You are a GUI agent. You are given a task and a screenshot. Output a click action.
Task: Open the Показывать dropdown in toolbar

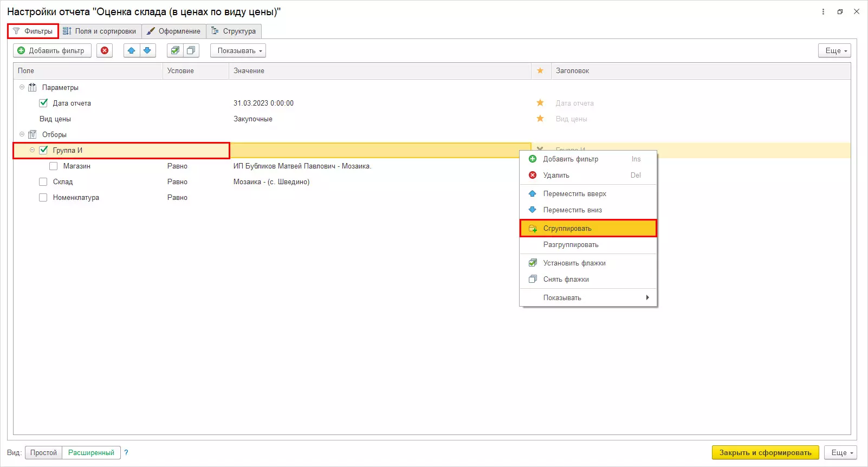(238, 50)
